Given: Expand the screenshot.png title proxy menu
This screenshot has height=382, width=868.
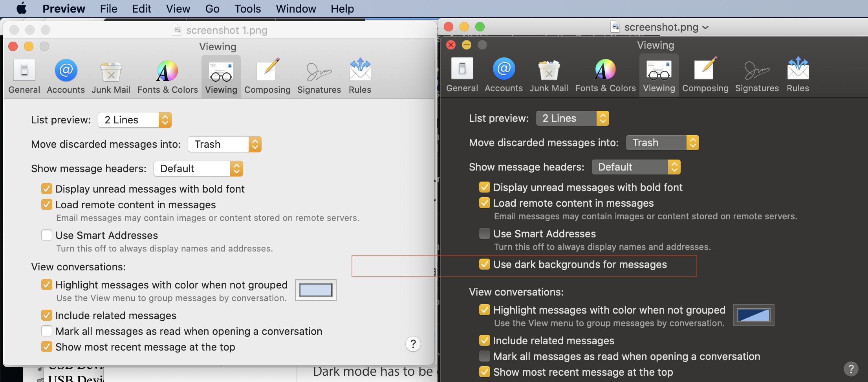Looking at the screenshot, I should click(x=706, y=27).
